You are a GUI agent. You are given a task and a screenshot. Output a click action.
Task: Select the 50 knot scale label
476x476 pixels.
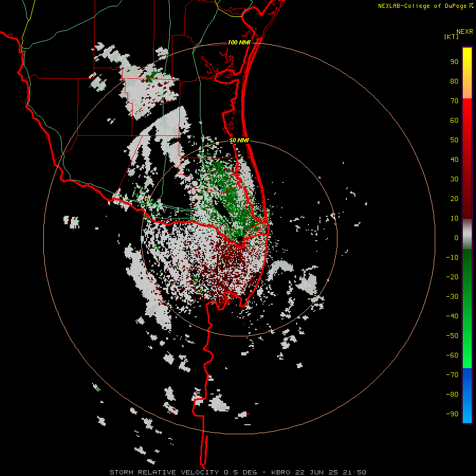[x=454, y=140]
